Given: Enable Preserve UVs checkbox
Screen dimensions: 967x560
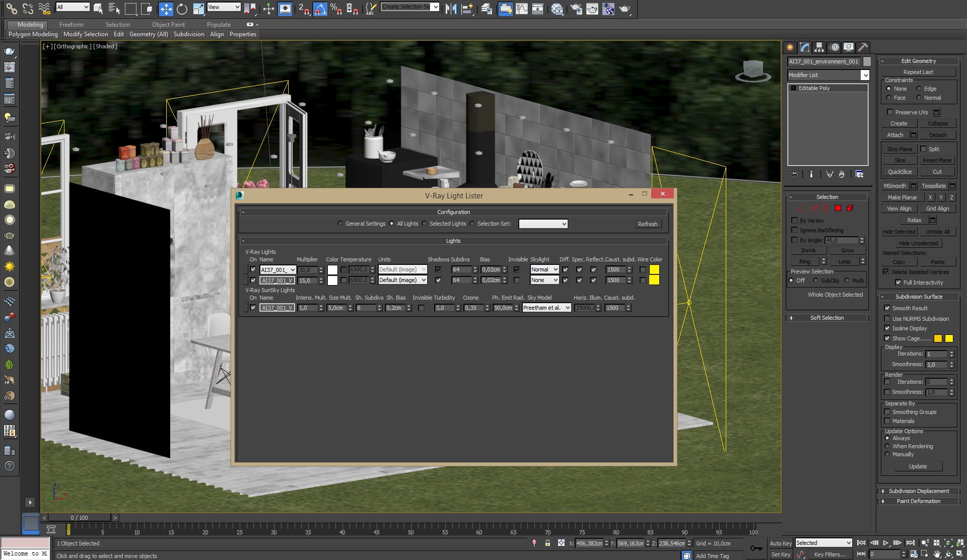Looking at the screenshot, I should click(x=890, y=112).
